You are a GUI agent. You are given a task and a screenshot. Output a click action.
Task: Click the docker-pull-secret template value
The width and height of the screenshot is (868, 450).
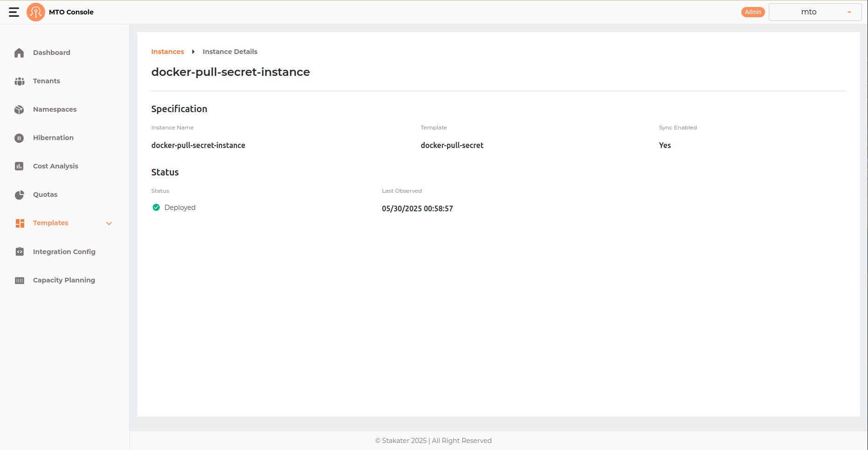coord(451,145)
